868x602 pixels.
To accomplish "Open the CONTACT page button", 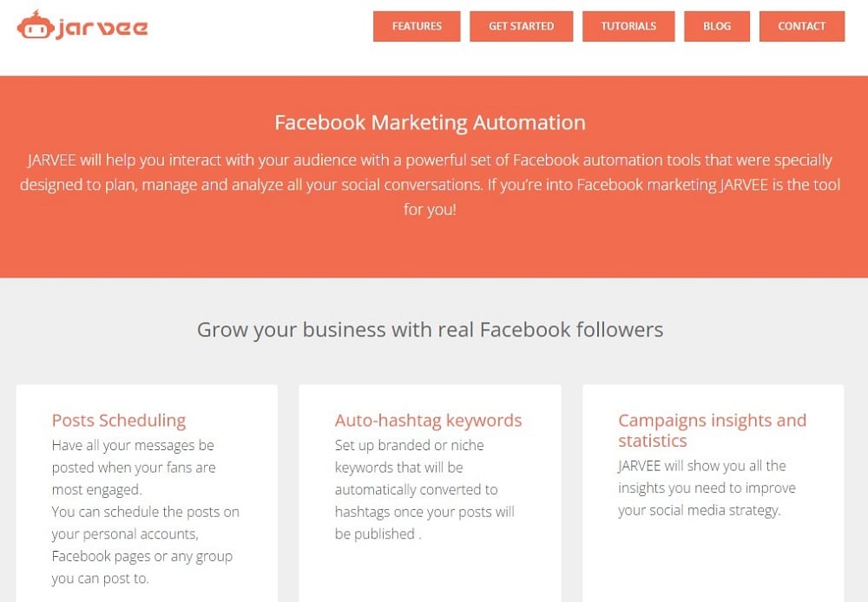I will [801, 26].
